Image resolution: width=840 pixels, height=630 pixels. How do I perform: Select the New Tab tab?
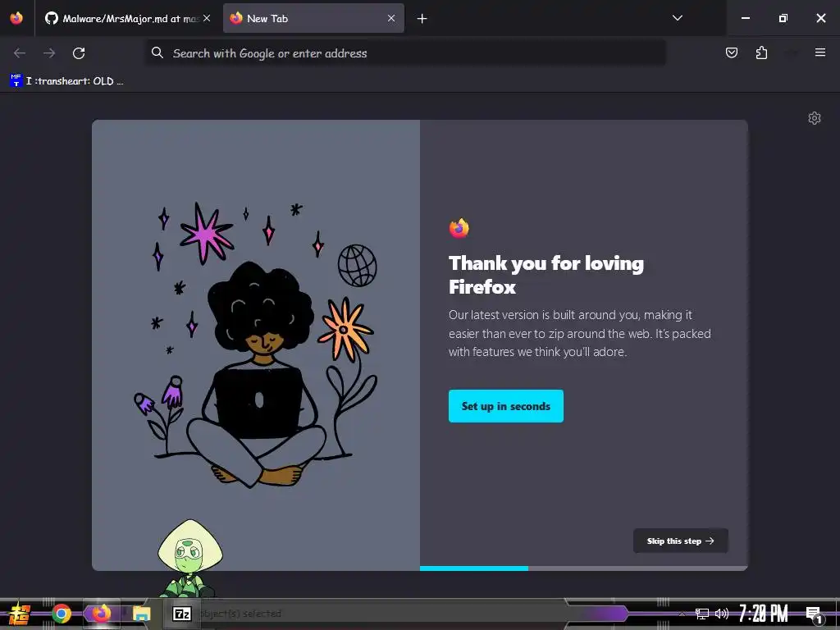313,18
